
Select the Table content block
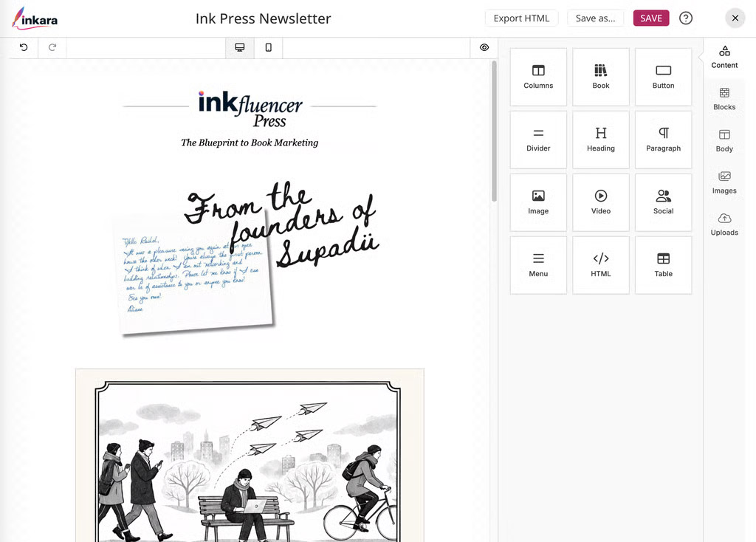coord(664,265)
